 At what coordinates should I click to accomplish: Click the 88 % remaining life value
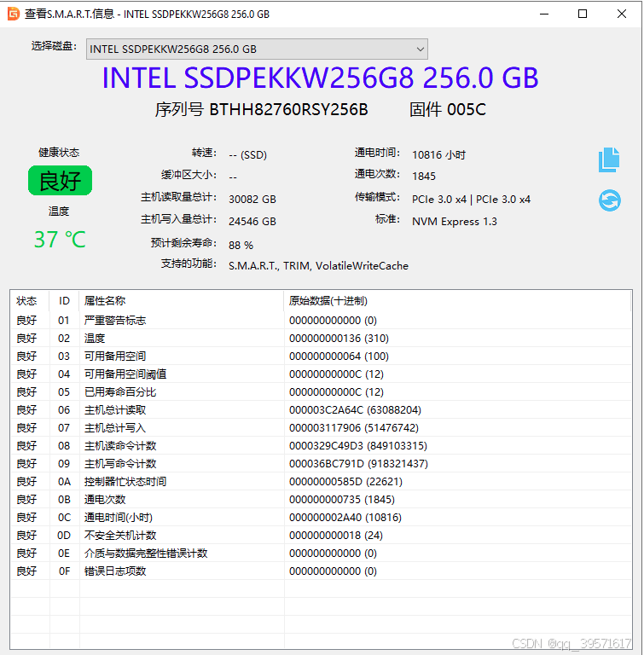coord(241,246)
